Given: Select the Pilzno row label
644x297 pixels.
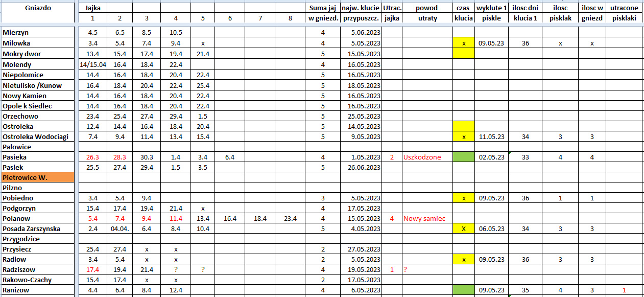Looking at the screenshot, I should [x=38, y=188].
